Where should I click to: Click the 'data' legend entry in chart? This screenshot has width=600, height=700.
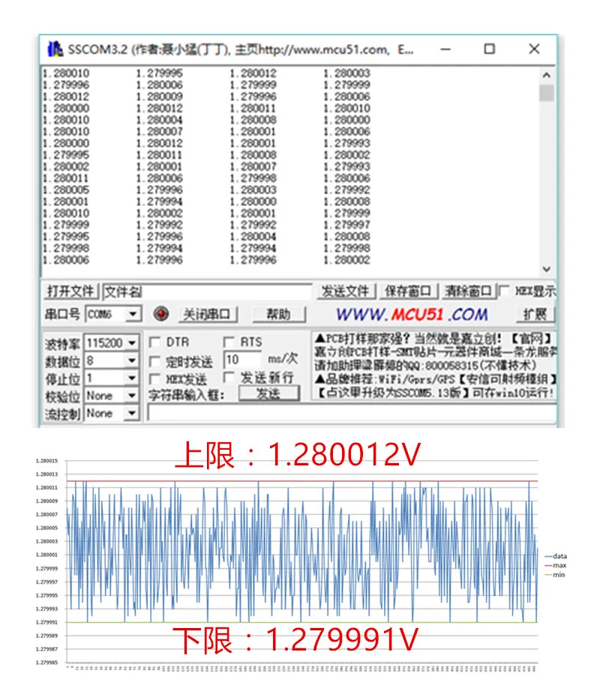pyautogui.click(x=556, y=556)
